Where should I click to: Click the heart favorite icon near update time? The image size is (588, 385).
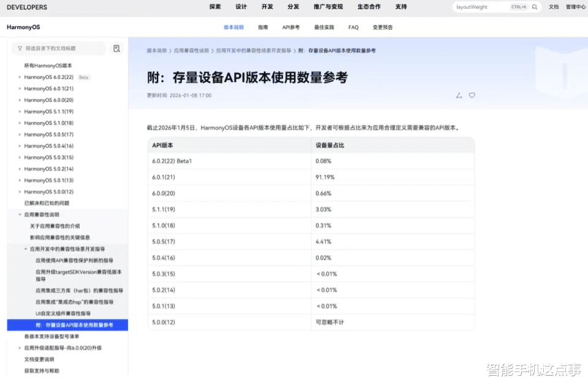tap(472, 96)
